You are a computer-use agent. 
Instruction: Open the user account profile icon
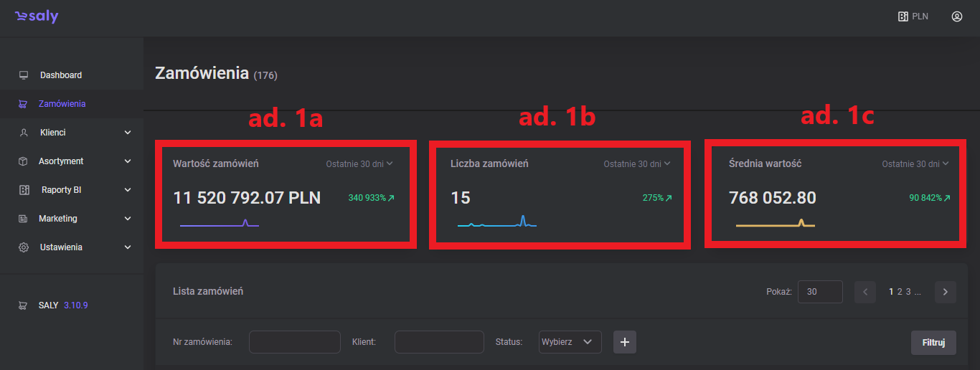[956, 16]
